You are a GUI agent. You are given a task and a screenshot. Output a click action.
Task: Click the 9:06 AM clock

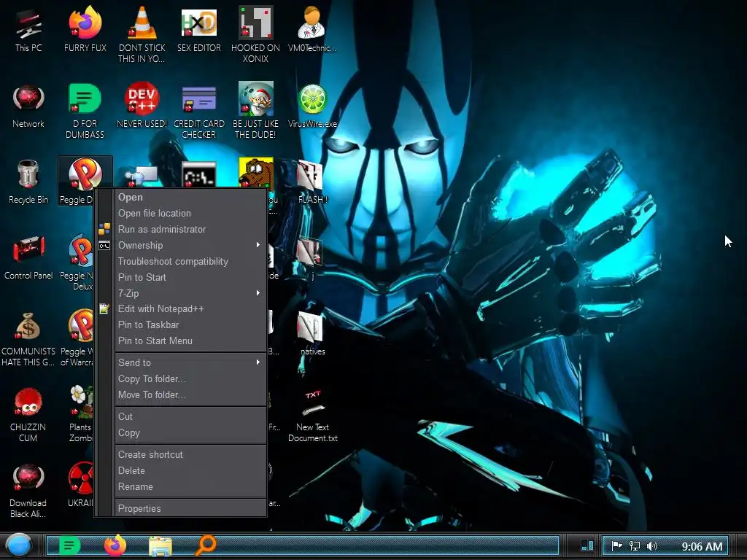pyautogui.click(x=702, y=546)
